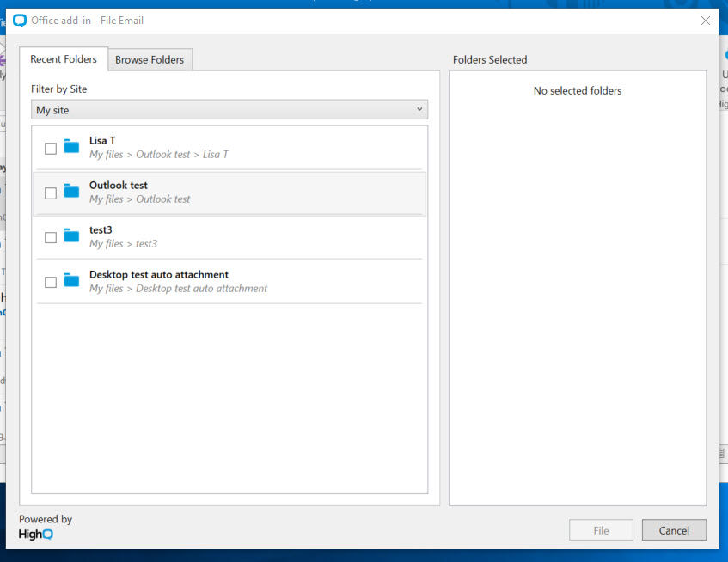Select Desktop test auto attachment folder name
This screenshot has height=562, width=728.
coord(159,274)
